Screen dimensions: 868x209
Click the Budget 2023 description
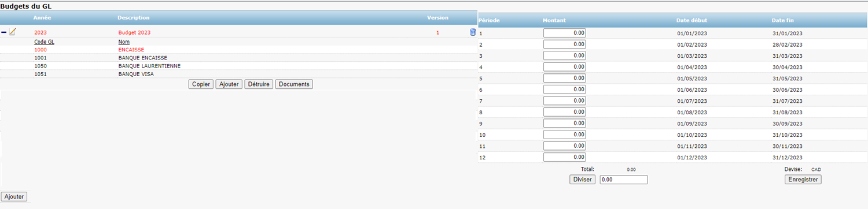tap(134, 33)
